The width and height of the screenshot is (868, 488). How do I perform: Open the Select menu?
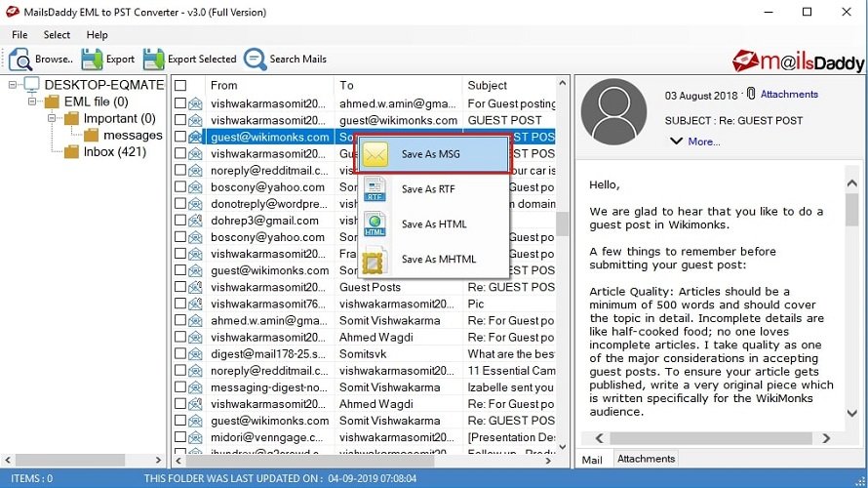57,35
